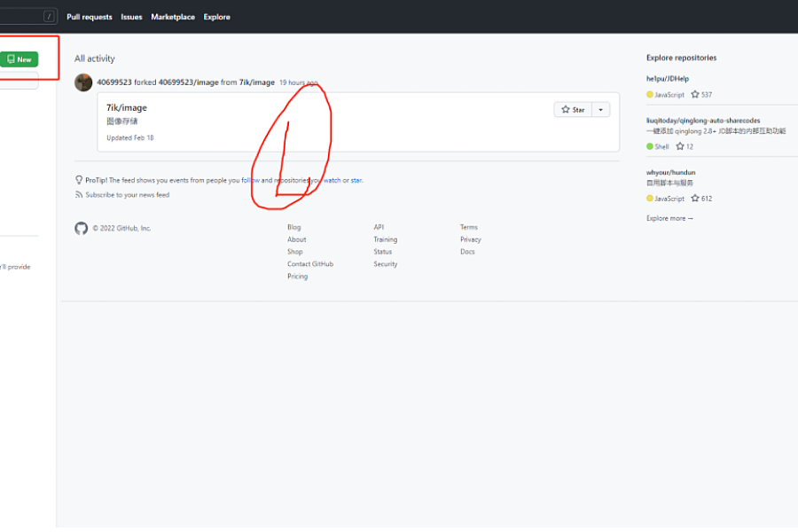Click star icon showing 537 stars
The height and width of the screenshot is (532, 798).
pos(695,94)
